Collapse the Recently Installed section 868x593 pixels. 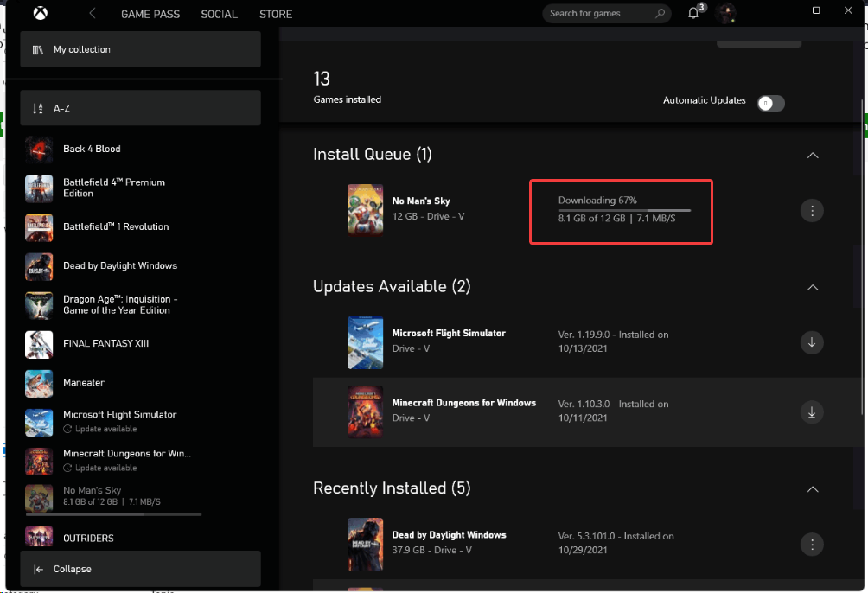pyautogui.click(x=812, y=489)
